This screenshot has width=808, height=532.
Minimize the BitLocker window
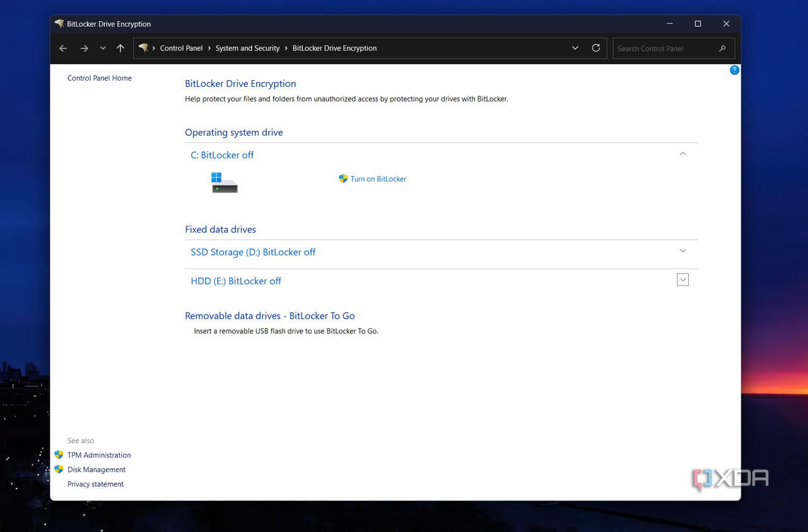click(x=669, y=24)
